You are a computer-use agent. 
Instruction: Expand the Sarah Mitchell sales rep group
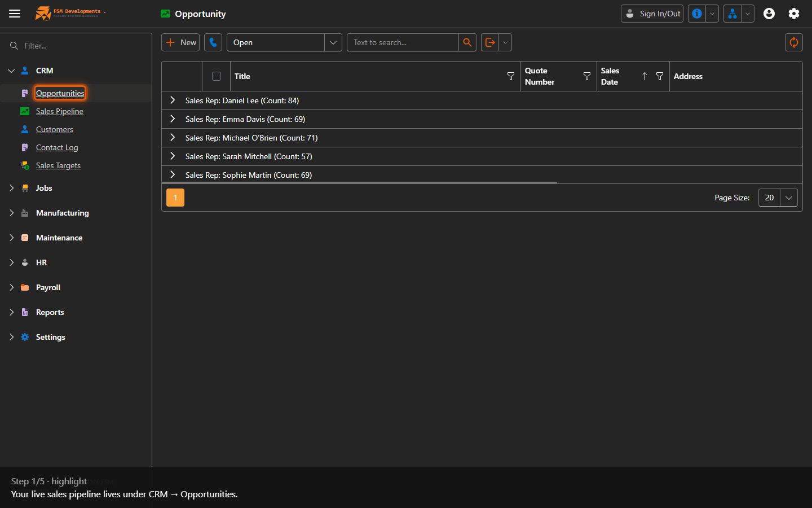(173, 156)
